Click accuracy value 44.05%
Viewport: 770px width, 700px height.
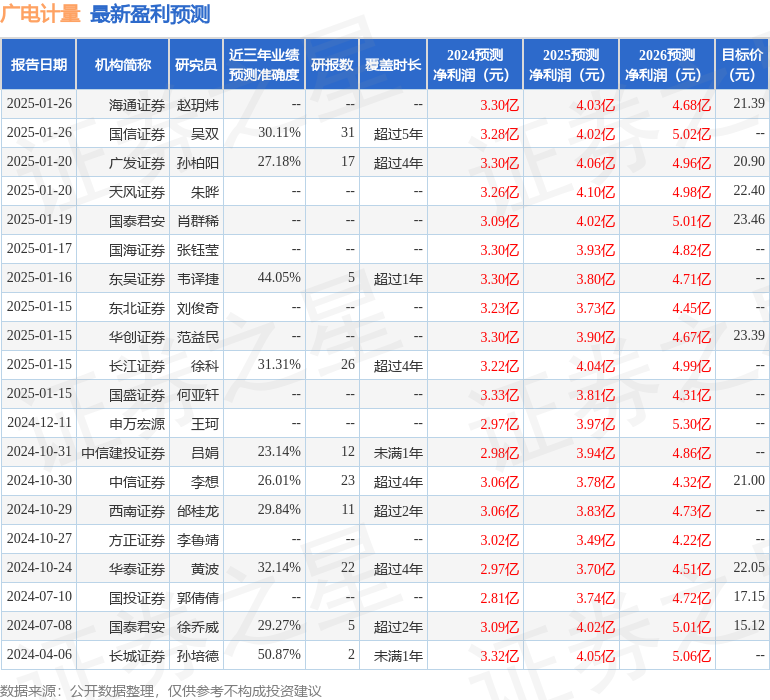click(x=279, y=278)
